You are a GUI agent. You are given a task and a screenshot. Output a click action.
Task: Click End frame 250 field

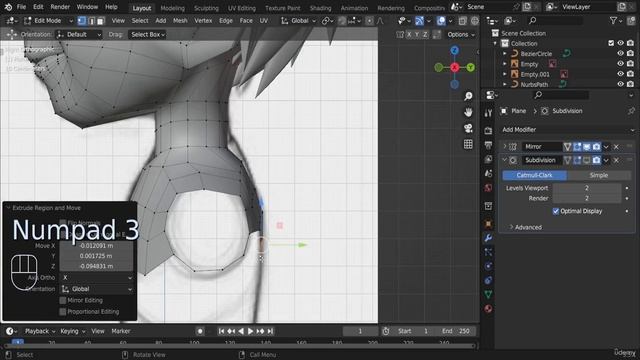[x=456, y=331]
